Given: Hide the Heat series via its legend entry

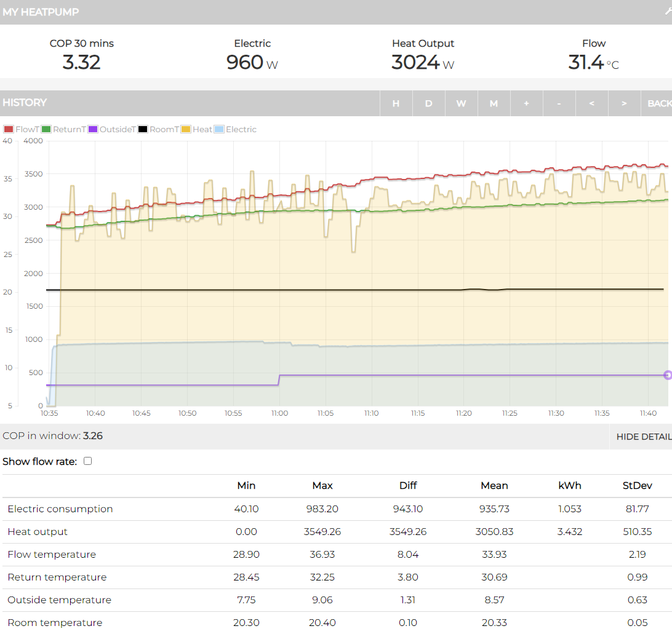Looking at the screenshot, I should point(204,129).
